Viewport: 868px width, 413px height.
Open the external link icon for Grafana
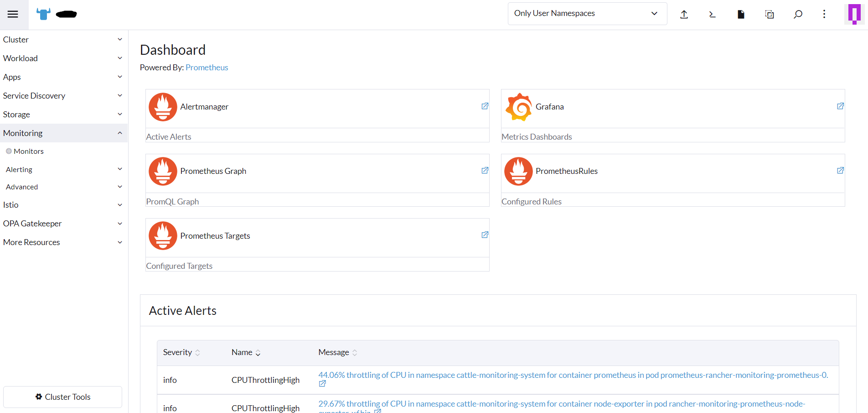click(x=841, y=106)
